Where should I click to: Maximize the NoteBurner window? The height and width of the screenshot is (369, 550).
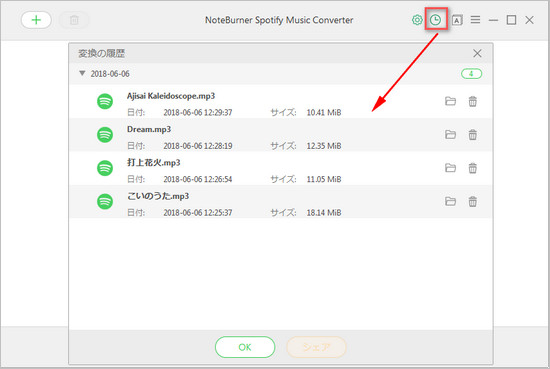[x=511, y=20]
